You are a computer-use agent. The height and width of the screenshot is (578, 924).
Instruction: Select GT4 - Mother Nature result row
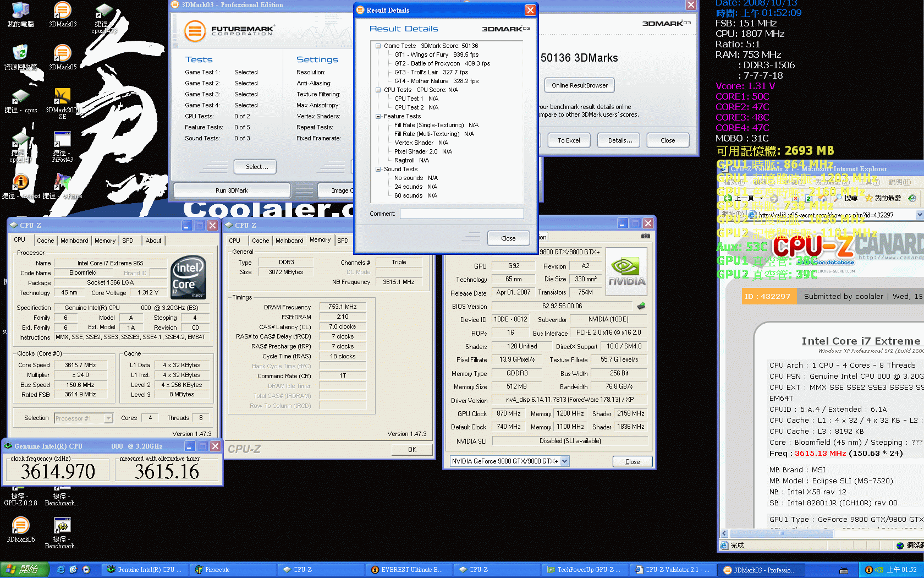[x=436, y=81]
